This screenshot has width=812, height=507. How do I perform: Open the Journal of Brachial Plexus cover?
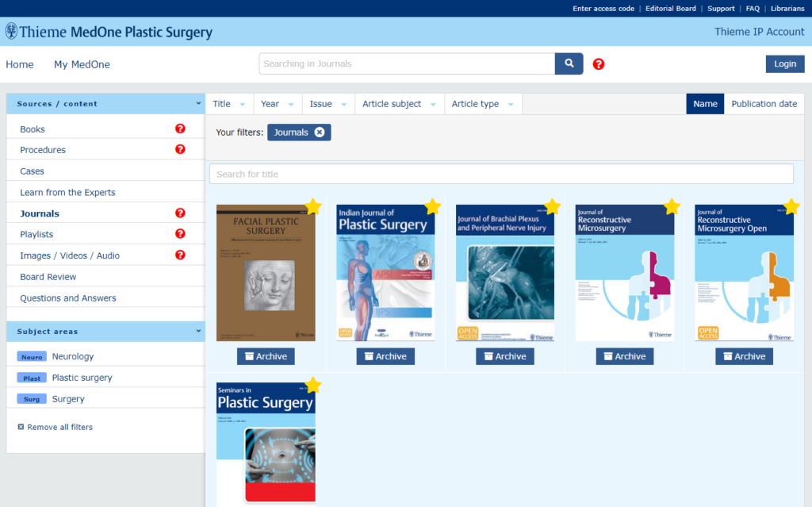coord(505,272)
